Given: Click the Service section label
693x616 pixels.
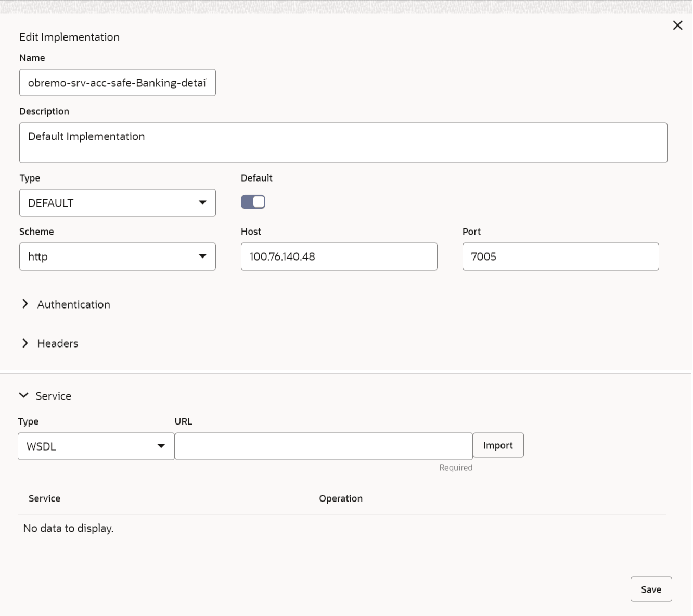Looking at the screenshot, I should pyautogui.click(x=54, y=396).
